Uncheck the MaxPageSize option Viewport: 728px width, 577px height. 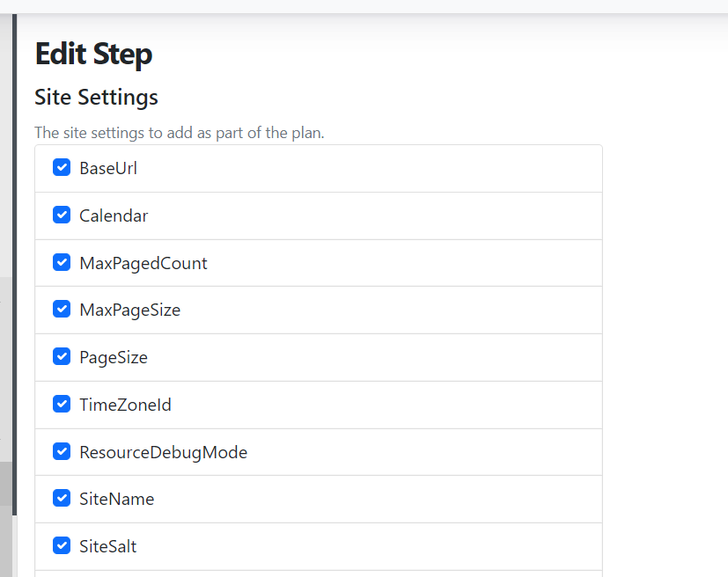click(61, 309)
